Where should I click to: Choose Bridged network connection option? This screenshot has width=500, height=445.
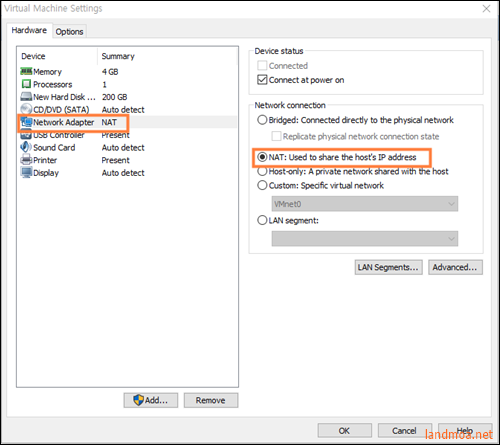coord(262,120)
